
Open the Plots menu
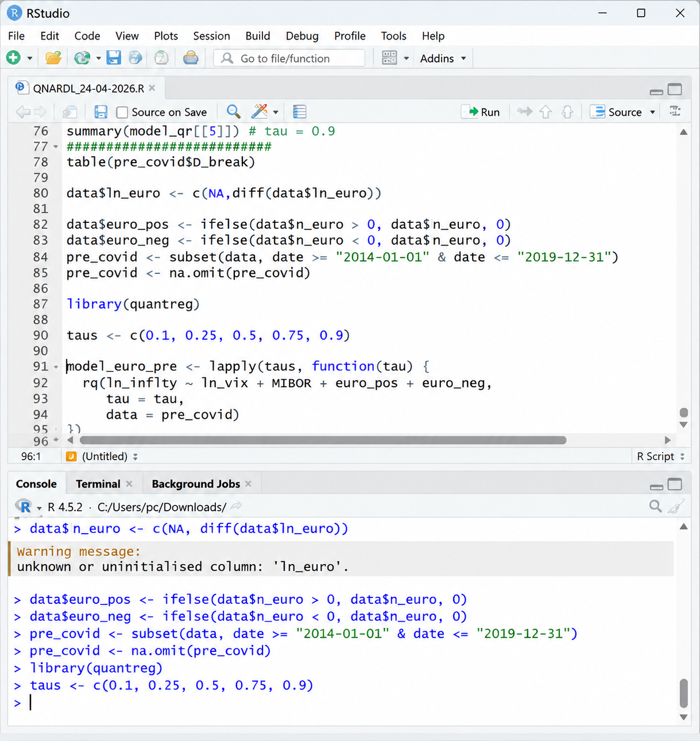[x=166, y=36]
